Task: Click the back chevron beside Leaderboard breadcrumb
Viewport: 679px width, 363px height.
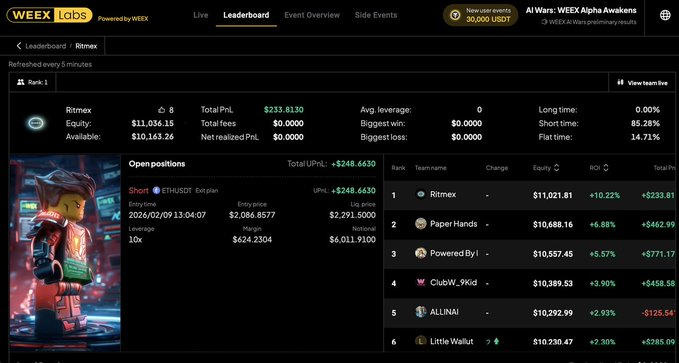Action: 19,46
